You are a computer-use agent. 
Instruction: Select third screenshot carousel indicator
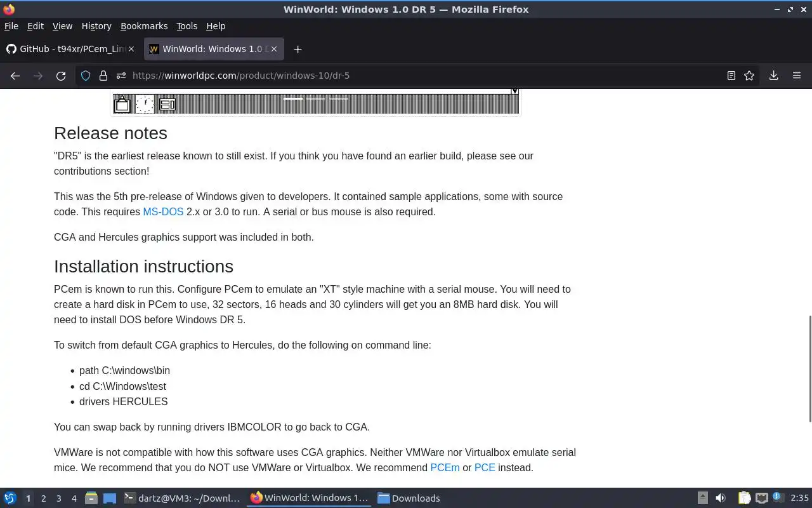tap(339, 98)
